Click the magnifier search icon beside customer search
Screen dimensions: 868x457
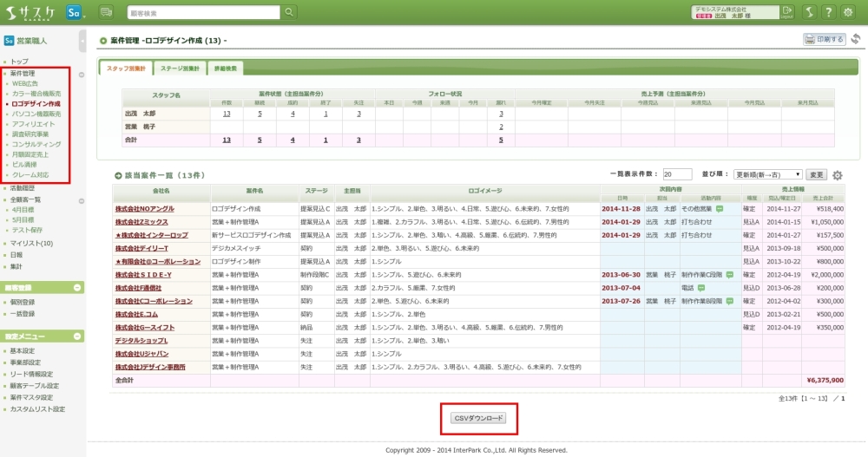[x=290, y=12]
